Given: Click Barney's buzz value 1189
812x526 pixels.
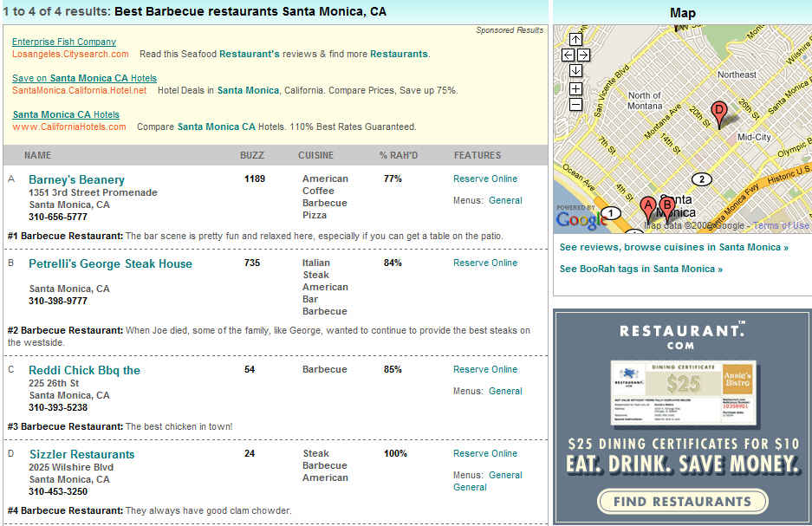Looking at the screenshot, I should coord(255,179).
